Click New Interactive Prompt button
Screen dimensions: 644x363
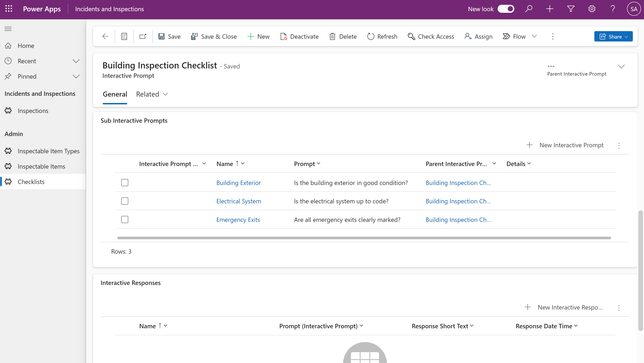tap(565, 145)
